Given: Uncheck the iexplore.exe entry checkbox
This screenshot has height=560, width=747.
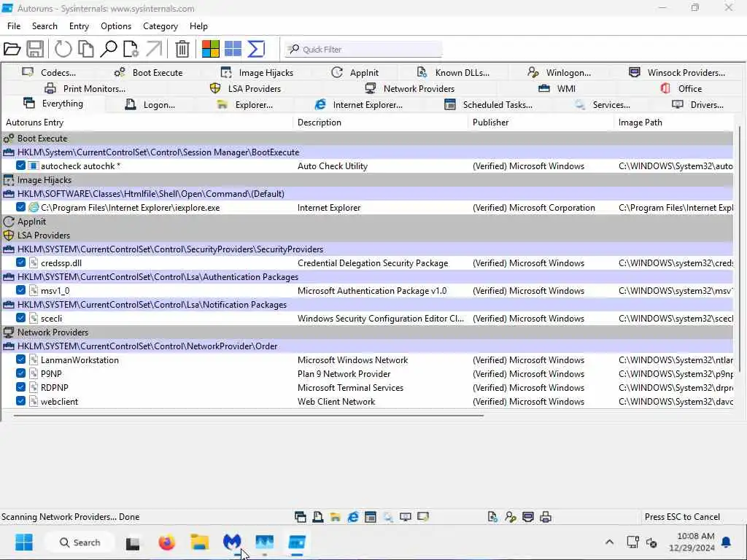Looking at the screenshot, I should click(x=20, y=207).
